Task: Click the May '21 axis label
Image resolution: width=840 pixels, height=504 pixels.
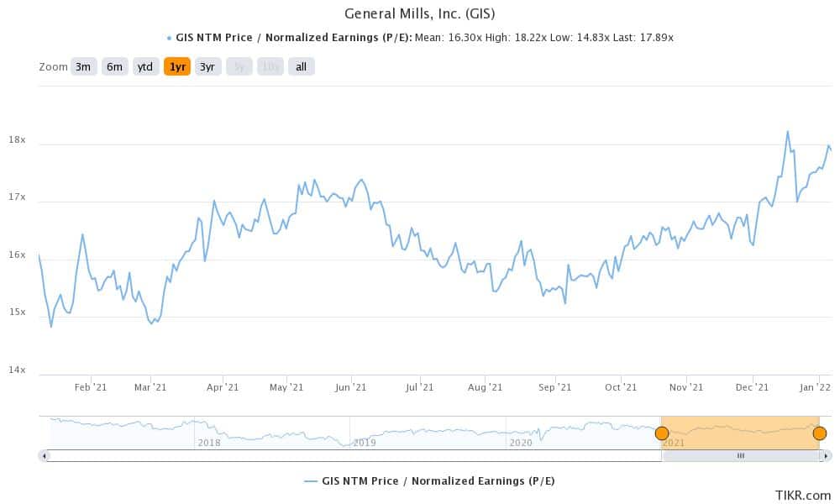Action: coord(286,387)
